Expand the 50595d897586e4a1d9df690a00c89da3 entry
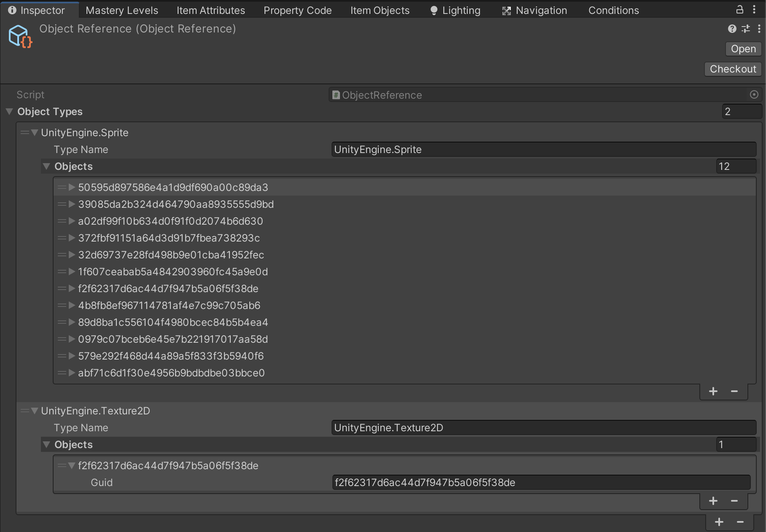Viewport: 766px width, 532px height. tap(72, 188)
